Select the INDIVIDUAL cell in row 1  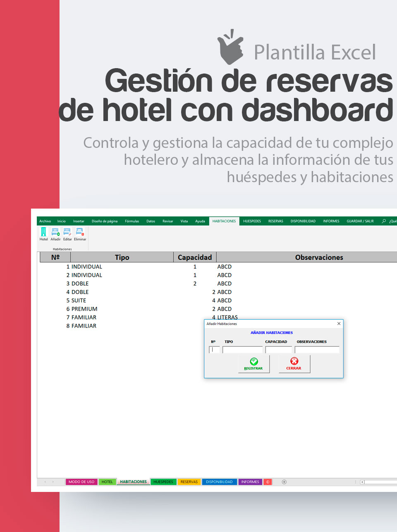click(x=87, y=267)
